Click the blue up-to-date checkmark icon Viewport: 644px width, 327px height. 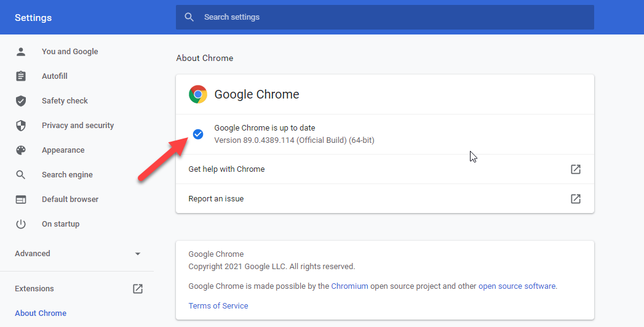(198, 134)
